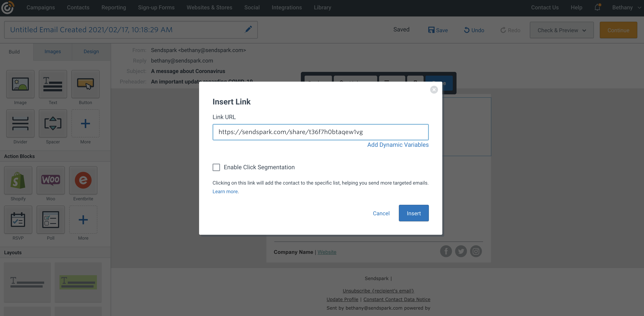Click the email name field
Image resolution: width=644 pixels, height=316 pixels.
(x=131, y=30)
